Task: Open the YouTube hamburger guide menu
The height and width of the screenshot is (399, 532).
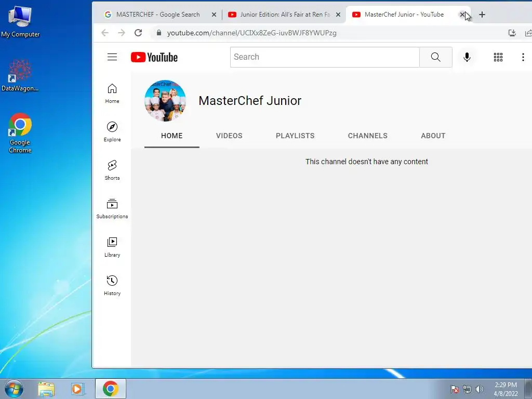Action: pyautogui.click(x=112, y=57)
